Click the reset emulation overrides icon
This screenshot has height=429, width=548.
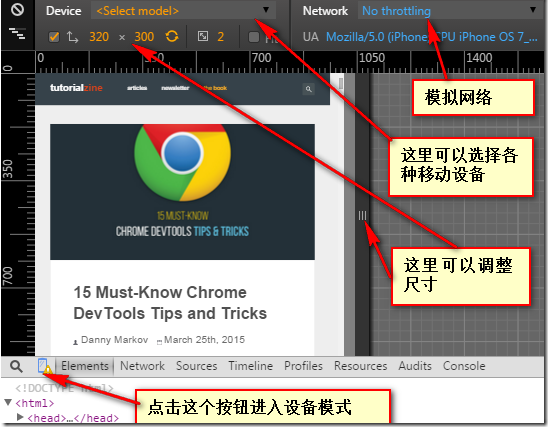pyautogui.click(x=17, y=10)
